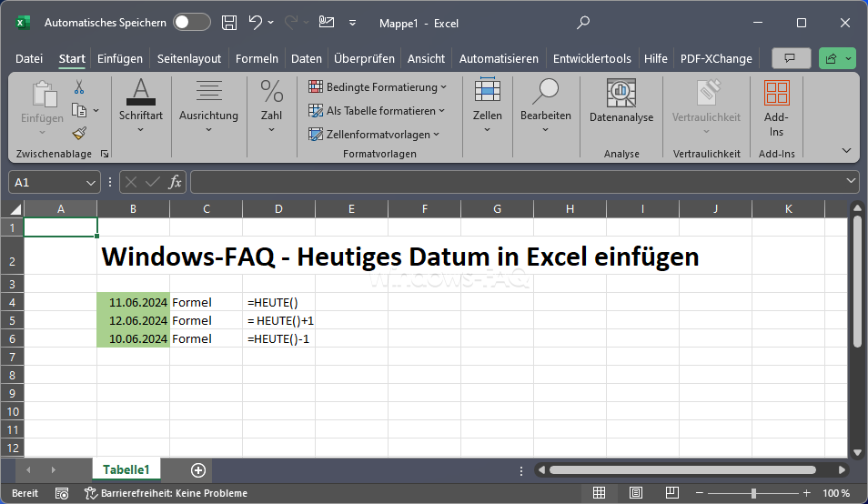The width and height of the screenshot is (868, 504).
Task: Select cell with 11.06.2024
Action: pos(133,302)
